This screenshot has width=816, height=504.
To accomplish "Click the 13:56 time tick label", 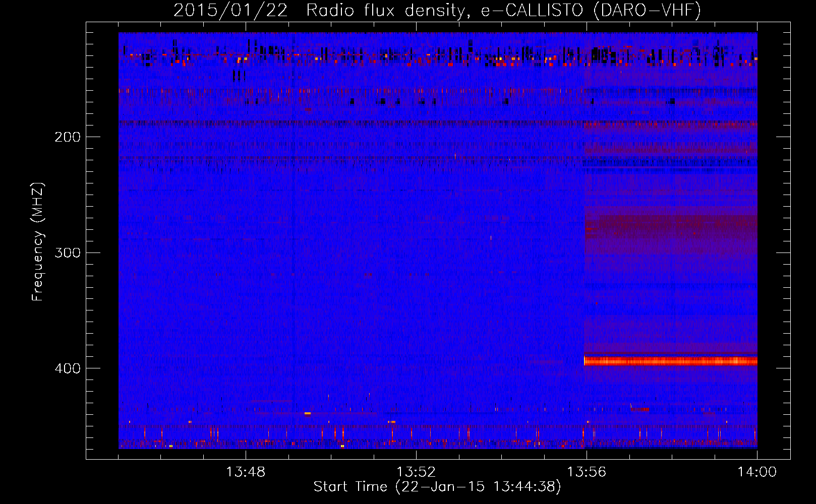I will click(587, 472).
